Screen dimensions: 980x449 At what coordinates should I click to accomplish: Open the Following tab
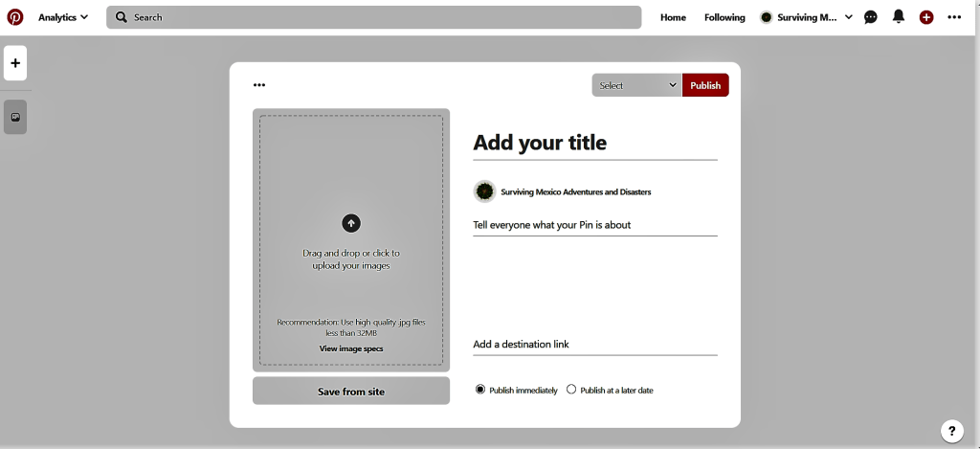click(724, 17)
